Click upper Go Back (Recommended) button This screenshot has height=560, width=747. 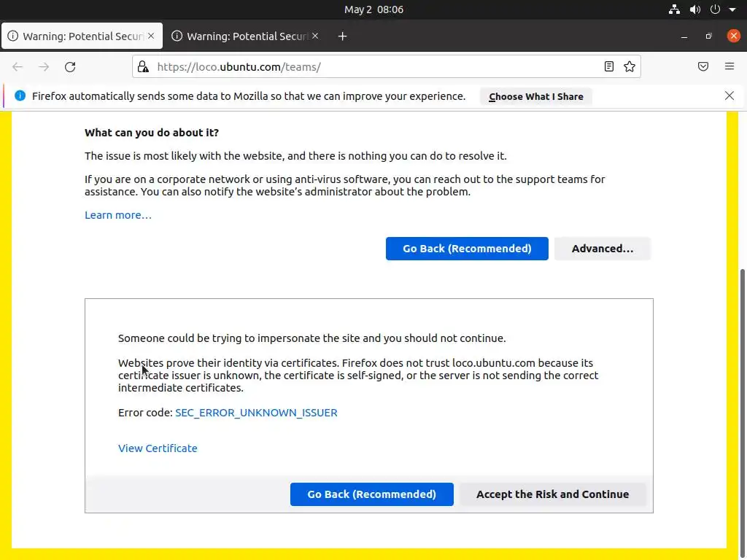point(467,249)
